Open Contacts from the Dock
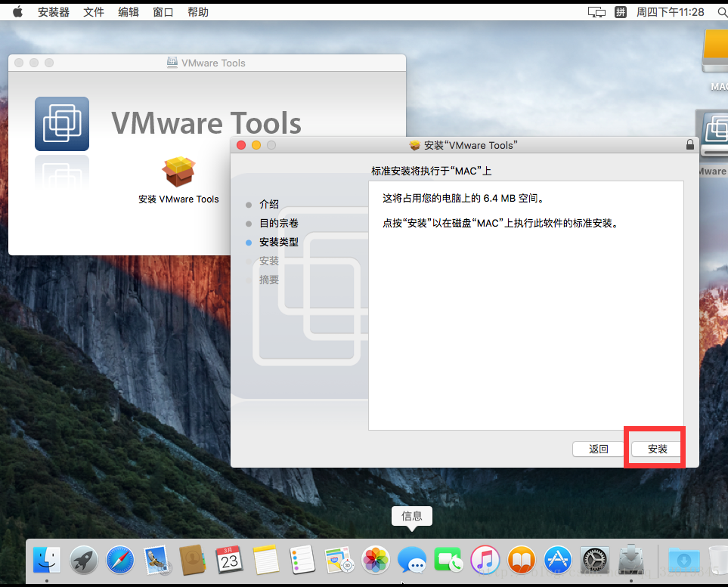This screenshot has height=587, width=728. tap(192, 560)
